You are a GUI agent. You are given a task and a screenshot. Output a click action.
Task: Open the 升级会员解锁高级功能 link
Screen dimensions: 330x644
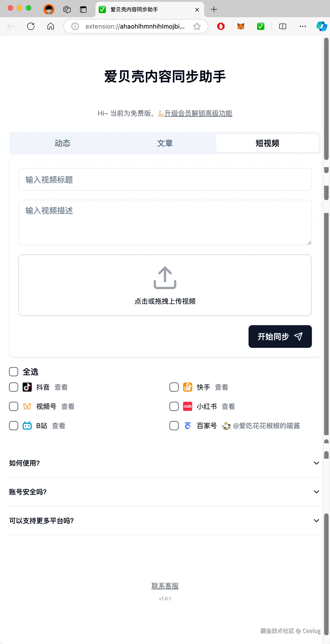pyautogui.click(x=198, y=113)
